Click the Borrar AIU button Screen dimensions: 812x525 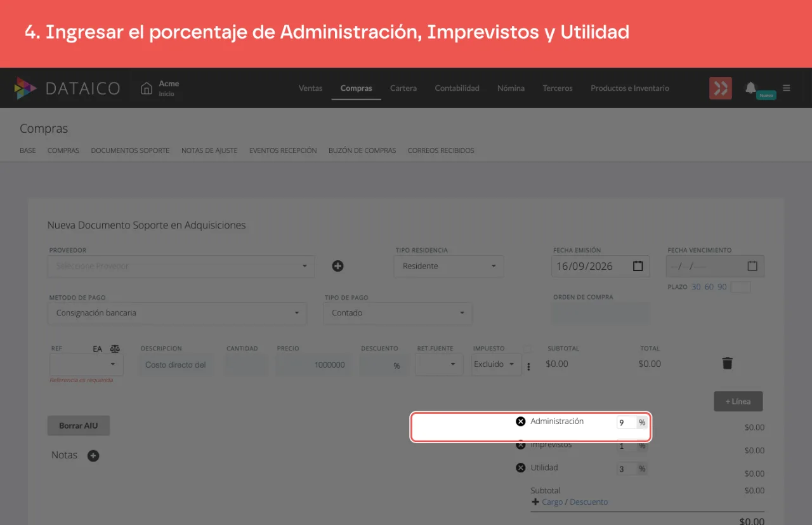(x=79, y=425)
